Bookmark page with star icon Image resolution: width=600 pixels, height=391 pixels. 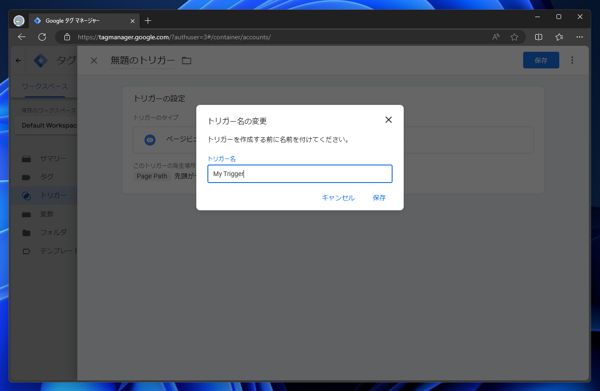(514, 37)
